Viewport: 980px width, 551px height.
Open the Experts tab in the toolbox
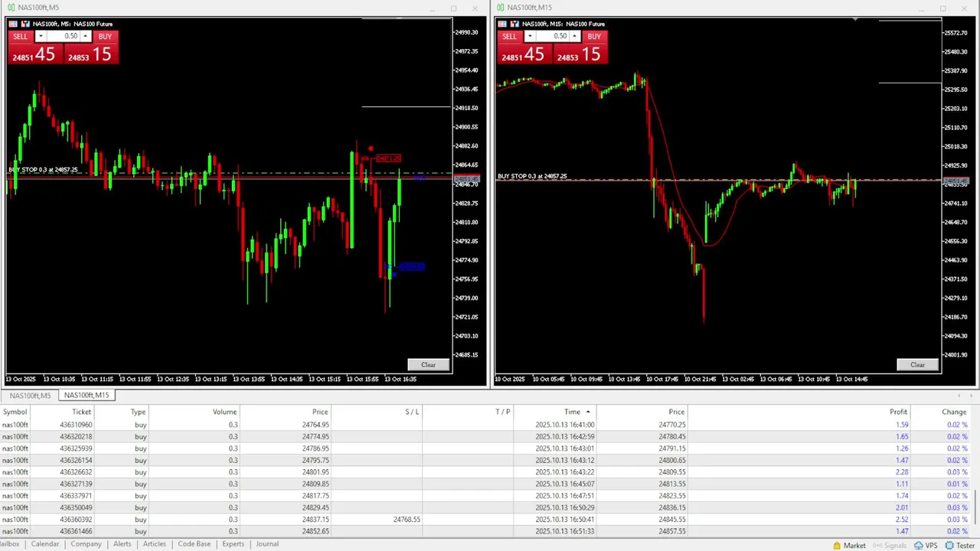pos(234,544)
